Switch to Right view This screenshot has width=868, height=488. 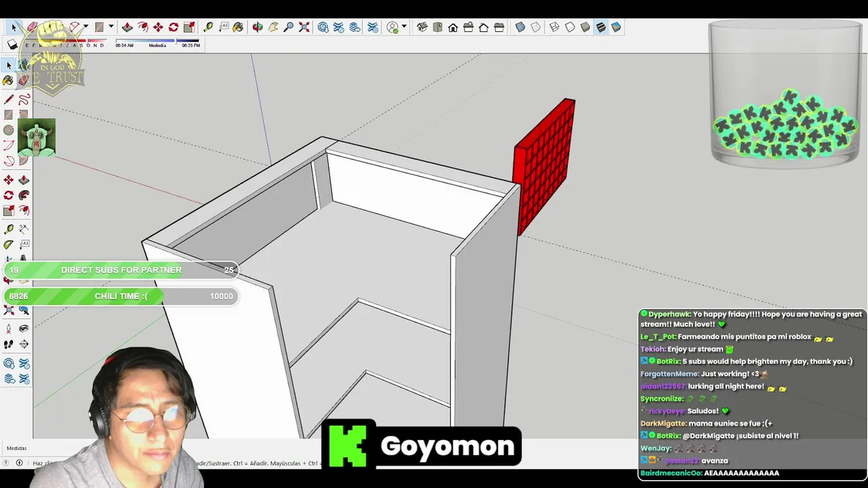469,27
